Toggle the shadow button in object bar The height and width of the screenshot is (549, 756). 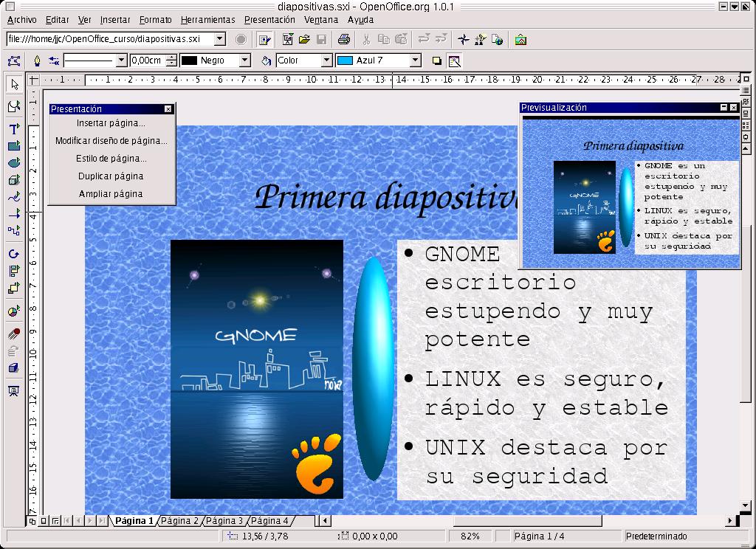pyautogui.click(x=436, y=61)
